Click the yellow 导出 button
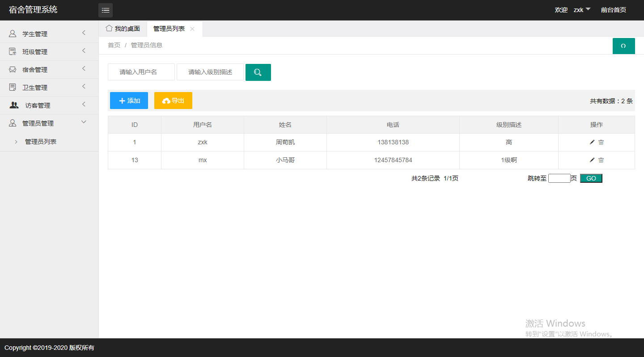 (x=173, y=101)
